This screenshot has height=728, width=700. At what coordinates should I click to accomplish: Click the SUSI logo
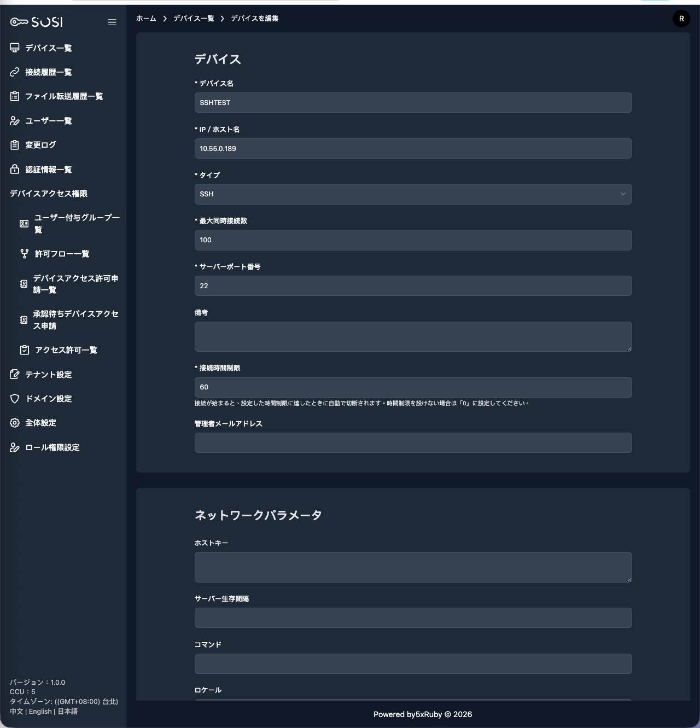(36, 22)
